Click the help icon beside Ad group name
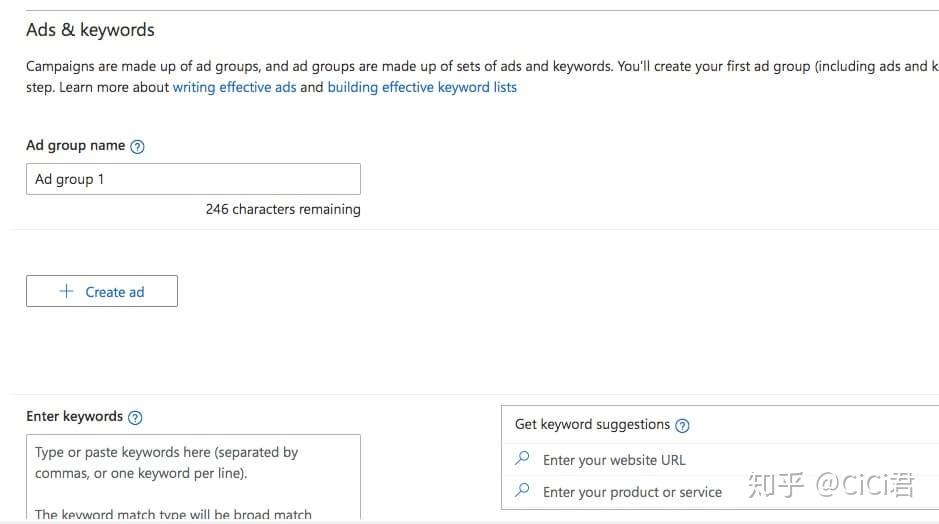939x524 pixels. tap(138, 146)
